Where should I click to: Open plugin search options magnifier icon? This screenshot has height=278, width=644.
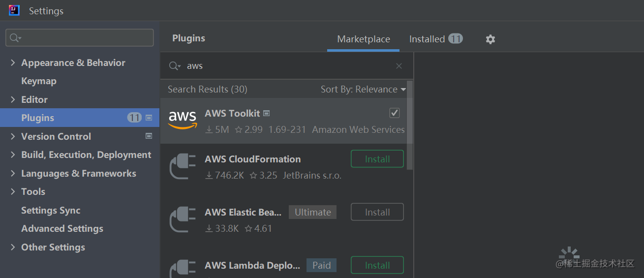tap(175, 66)
